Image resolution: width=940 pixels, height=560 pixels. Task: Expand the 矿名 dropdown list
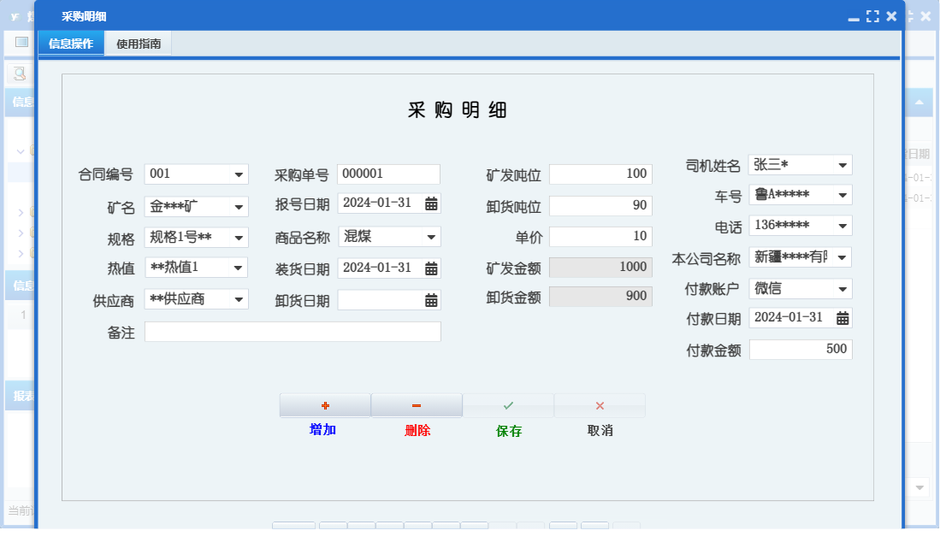[239, 205]
